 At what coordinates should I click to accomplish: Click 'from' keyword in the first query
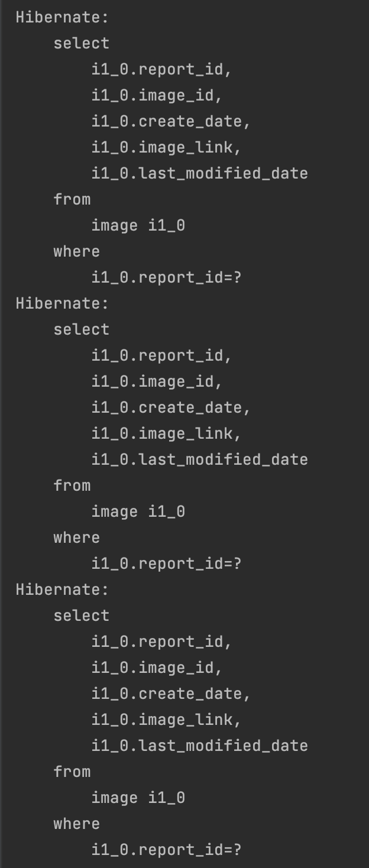pos(72,199)
